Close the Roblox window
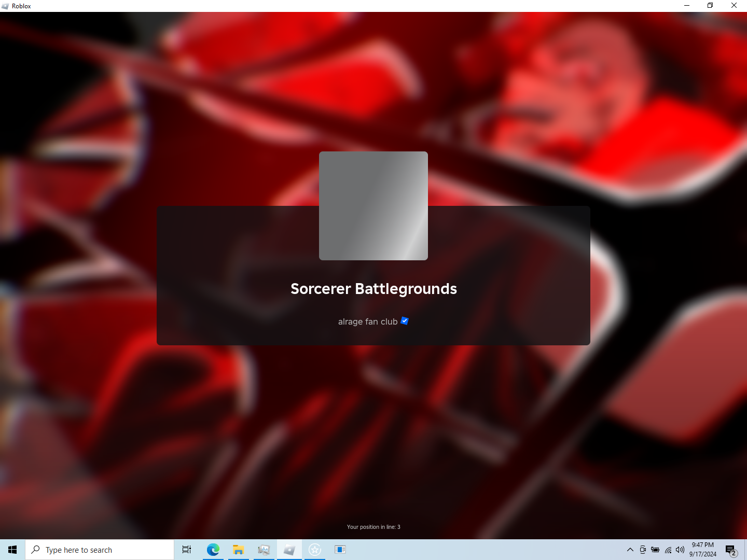Viewport: 747px width, 560px height. click(734, 6)
